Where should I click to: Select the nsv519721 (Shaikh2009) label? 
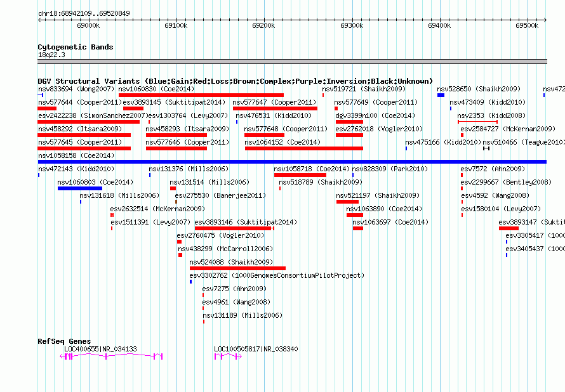coord(364,89)
